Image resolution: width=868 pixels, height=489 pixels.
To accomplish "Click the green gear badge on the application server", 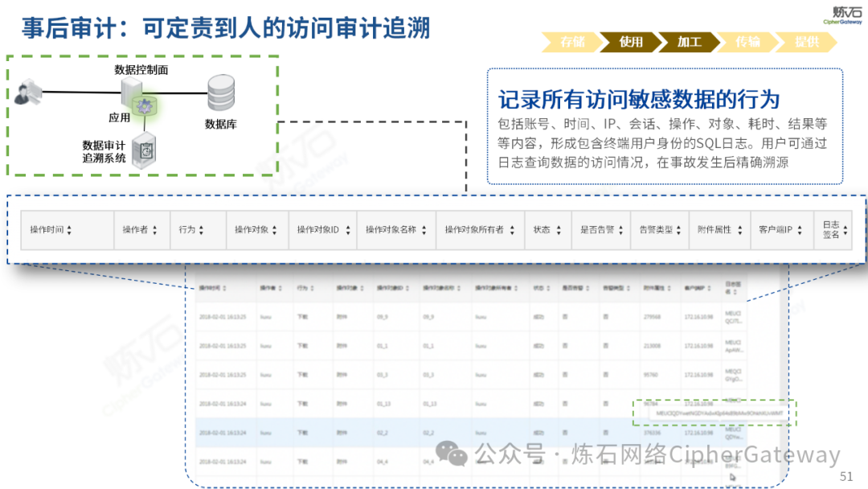I will [x=145, y=106].
